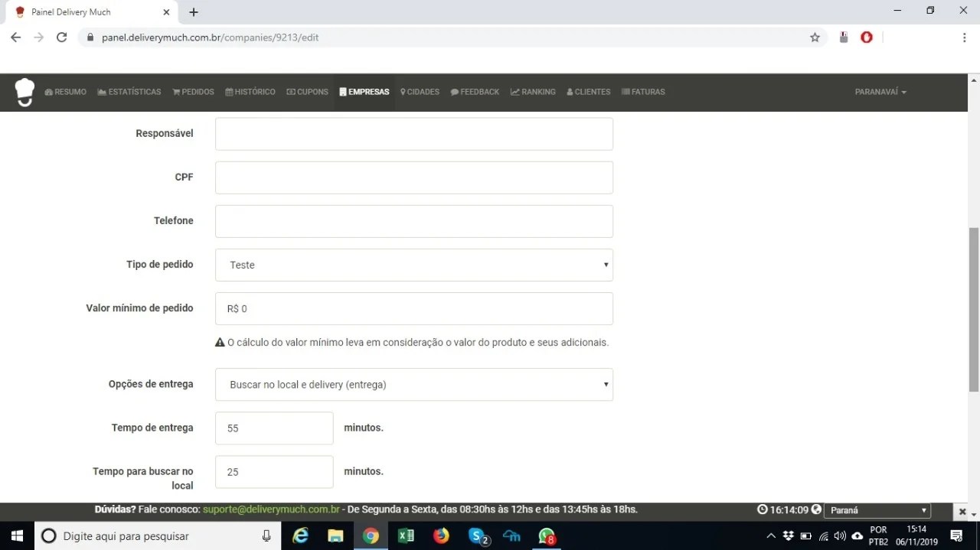This screenshot has height=550, width=980.
Task: Expand the Paranavaí account dropdown
Action: 880,92
